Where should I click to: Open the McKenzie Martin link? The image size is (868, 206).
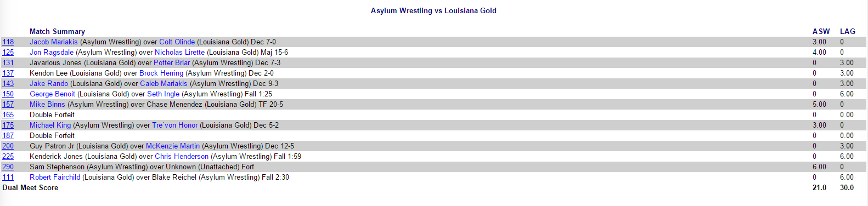[x=173, y=146]
